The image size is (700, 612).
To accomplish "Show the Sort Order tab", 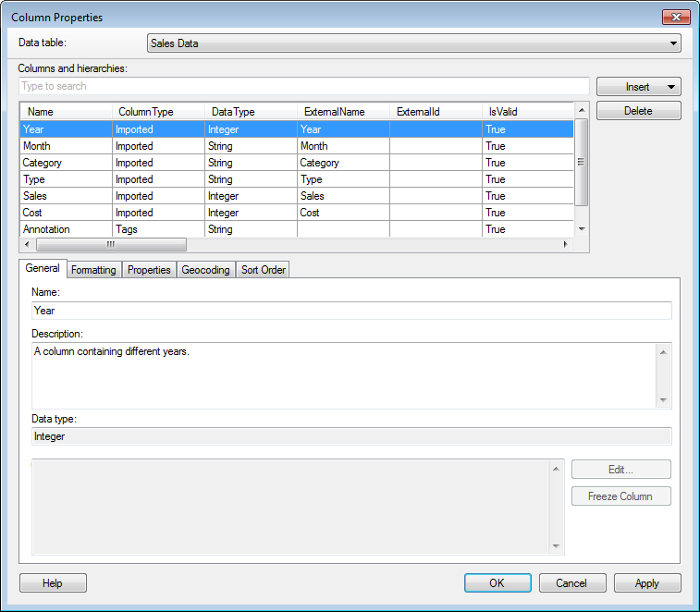I will [x=264, y=270].
